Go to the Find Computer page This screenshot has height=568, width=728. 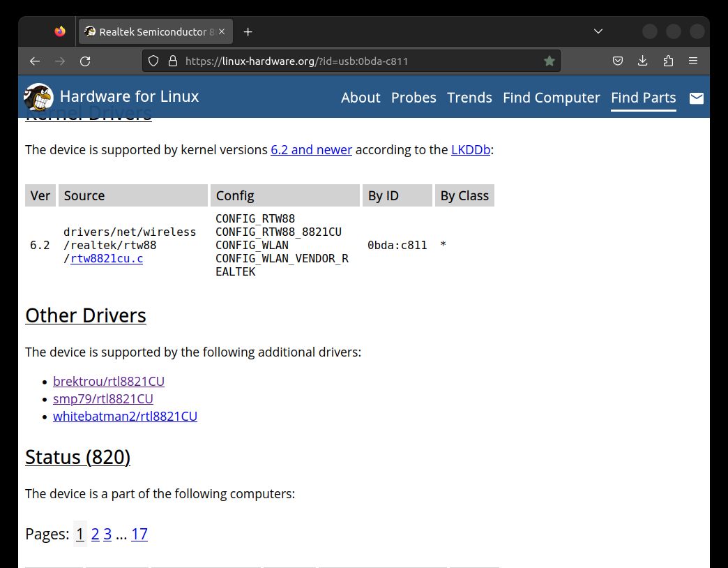coord(551,98)
